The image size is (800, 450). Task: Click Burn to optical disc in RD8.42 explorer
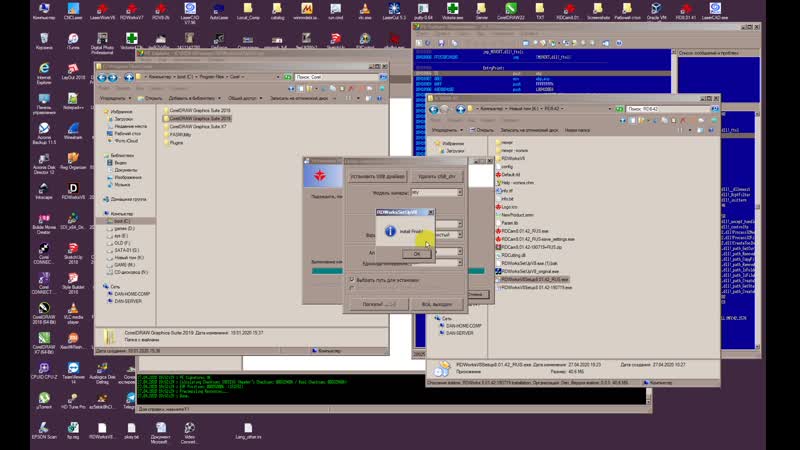529,130
